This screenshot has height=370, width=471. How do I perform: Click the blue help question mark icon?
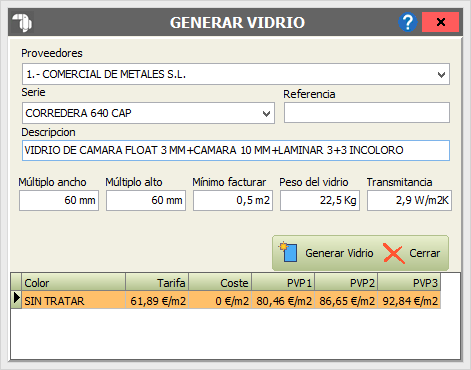point(407,22)
